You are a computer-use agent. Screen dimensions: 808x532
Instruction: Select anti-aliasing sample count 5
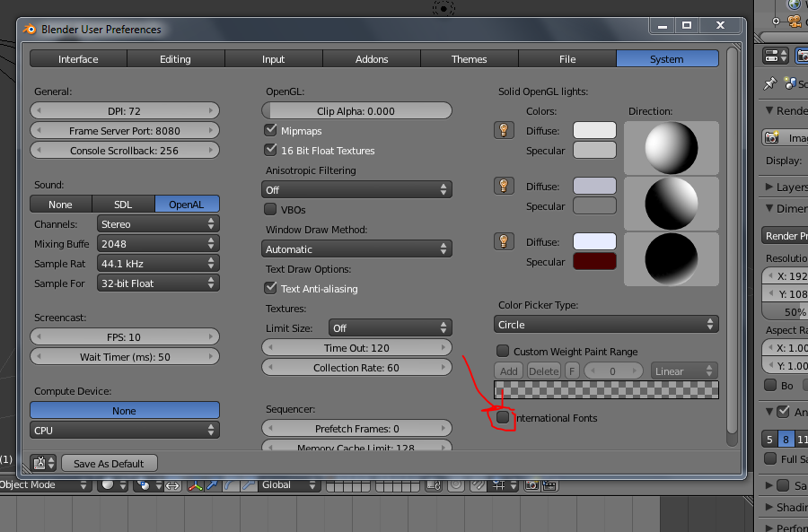coord(769,439)
